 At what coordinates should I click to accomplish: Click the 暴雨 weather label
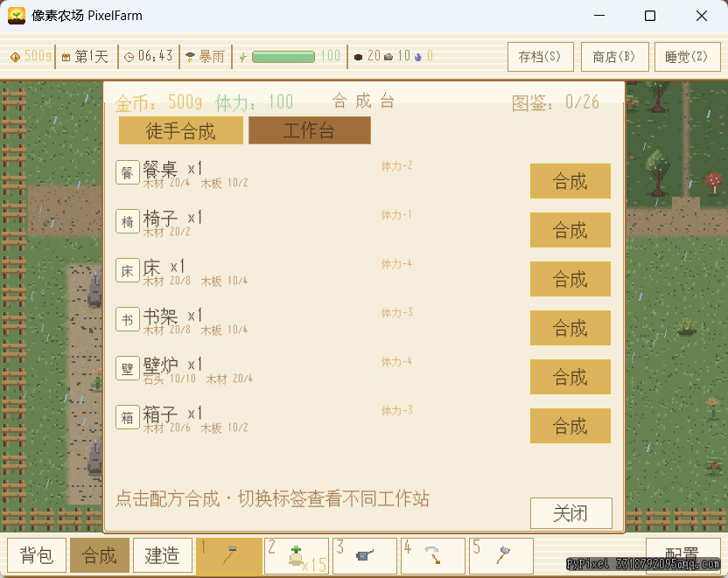point(212,57)
